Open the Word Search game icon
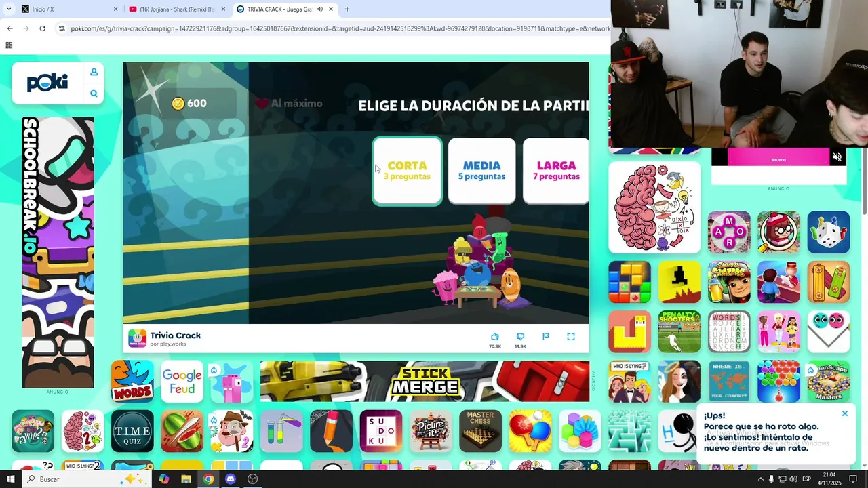This screenshot has height=488, width=868. [729, 331]
